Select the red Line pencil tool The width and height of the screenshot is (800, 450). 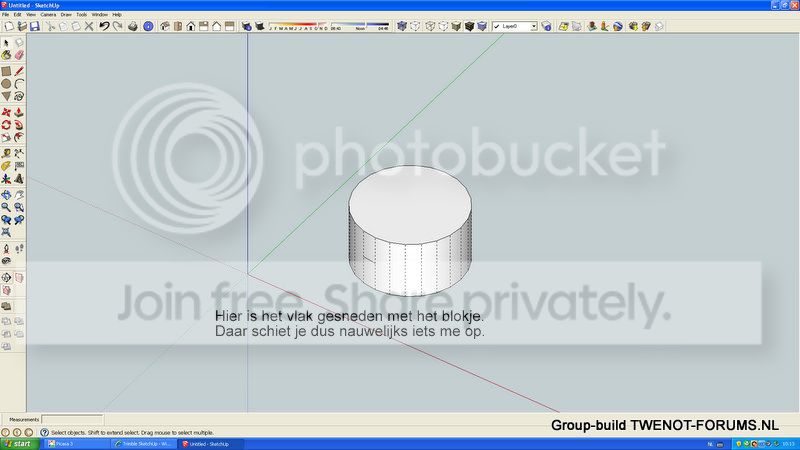pyautogui.click(x=19, y=71)
